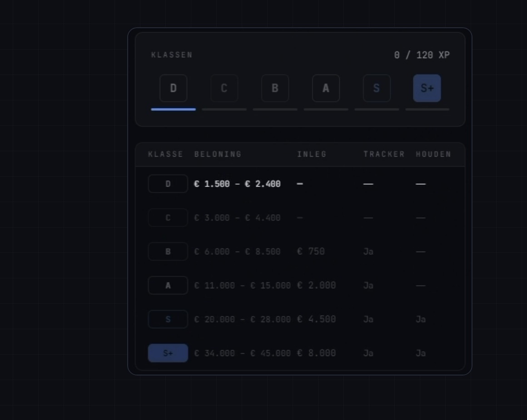Click reward '€ 11.000 – € 15.000'
The width and height of the screenshot is (527, 420).
coord(243,285)
